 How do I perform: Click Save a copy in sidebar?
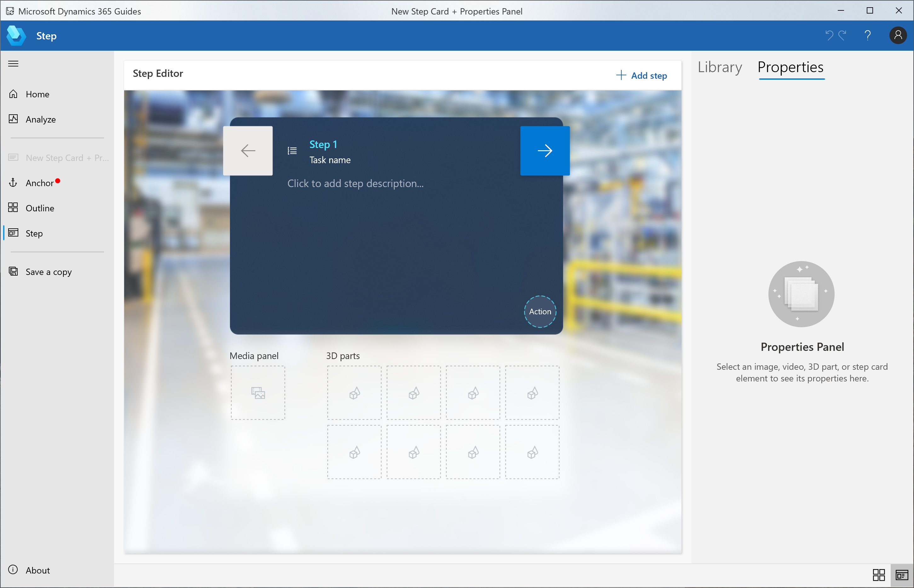[48, 272]
